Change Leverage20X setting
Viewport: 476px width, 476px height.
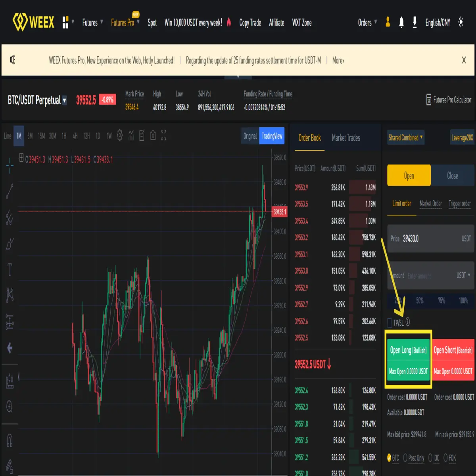pyautogui.click(x=462, y=138)
